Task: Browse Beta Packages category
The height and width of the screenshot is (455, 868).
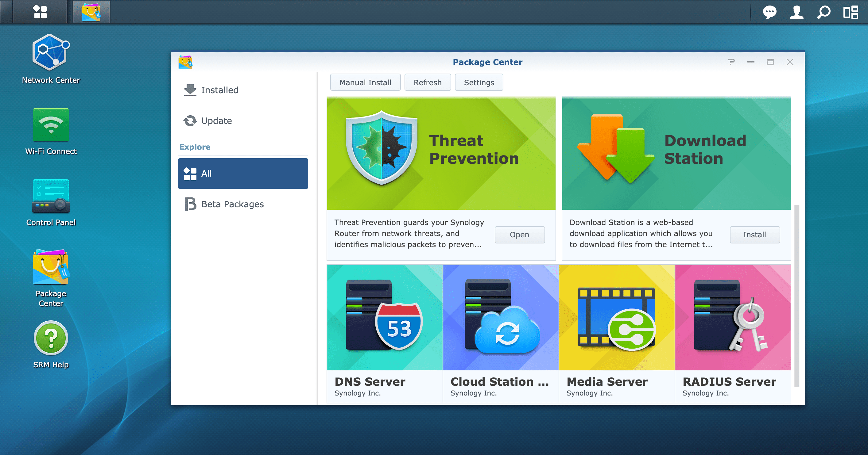Action: point(243,204)
